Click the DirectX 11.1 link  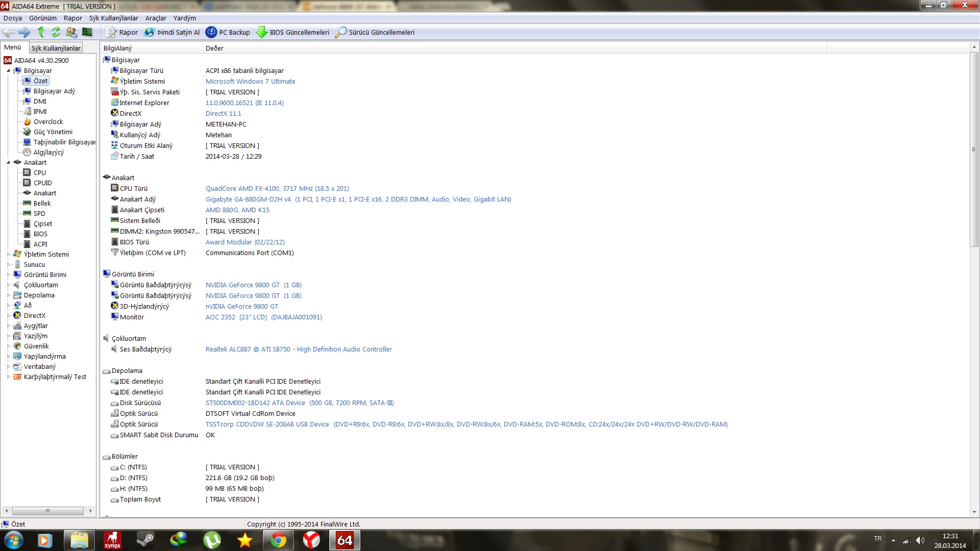pyautogui.click(x=223, y=113)
